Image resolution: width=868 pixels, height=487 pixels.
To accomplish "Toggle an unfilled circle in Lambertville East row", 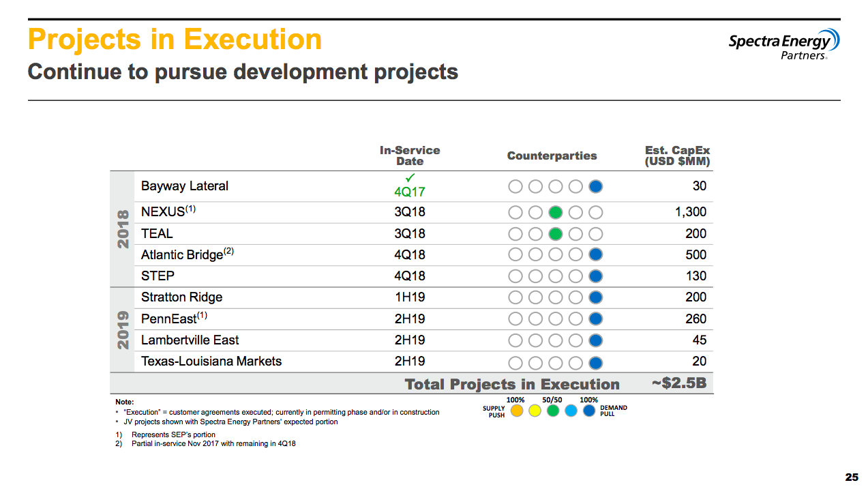I will click(x=515, y=340).
